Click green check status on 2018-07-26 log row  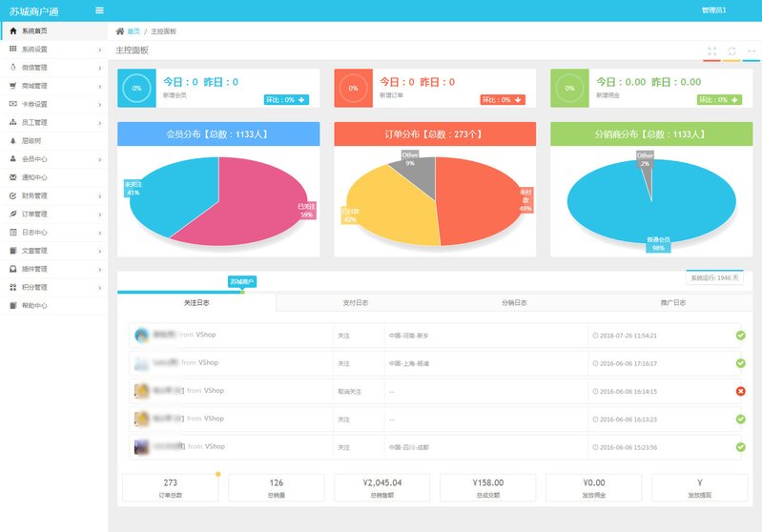coord(740,336)
